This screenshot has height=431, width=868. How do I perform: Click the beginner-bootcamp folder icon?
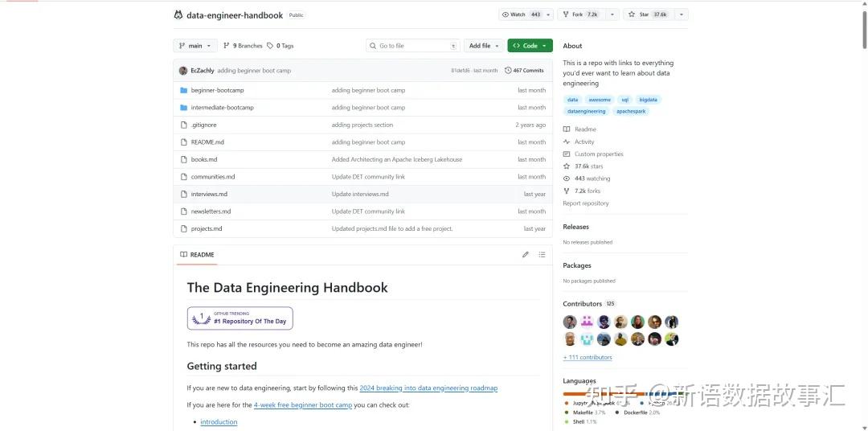[x=184, y=90]
